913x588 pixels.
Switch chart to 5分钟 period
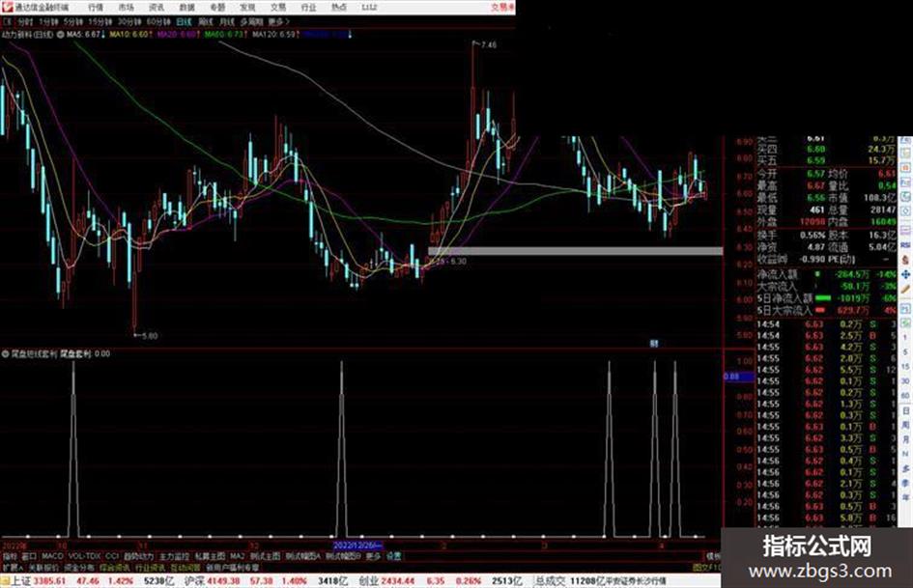point(73,21)
